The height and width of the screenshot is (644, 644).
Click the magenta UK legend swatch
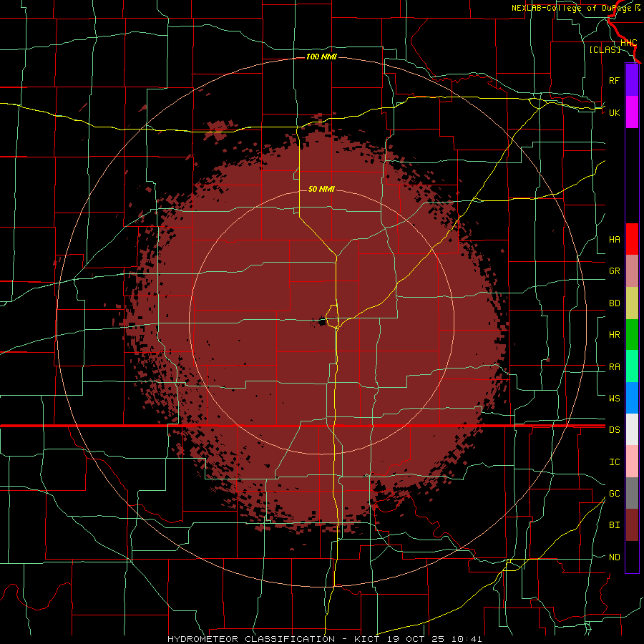click(x=632, y=112)
